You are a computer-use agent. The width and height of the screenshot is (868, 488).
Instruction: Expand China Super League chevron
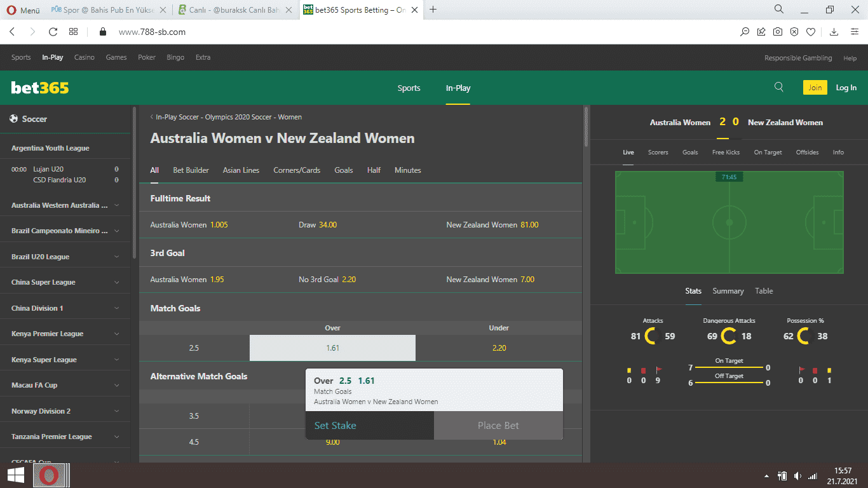click(117, 282)
